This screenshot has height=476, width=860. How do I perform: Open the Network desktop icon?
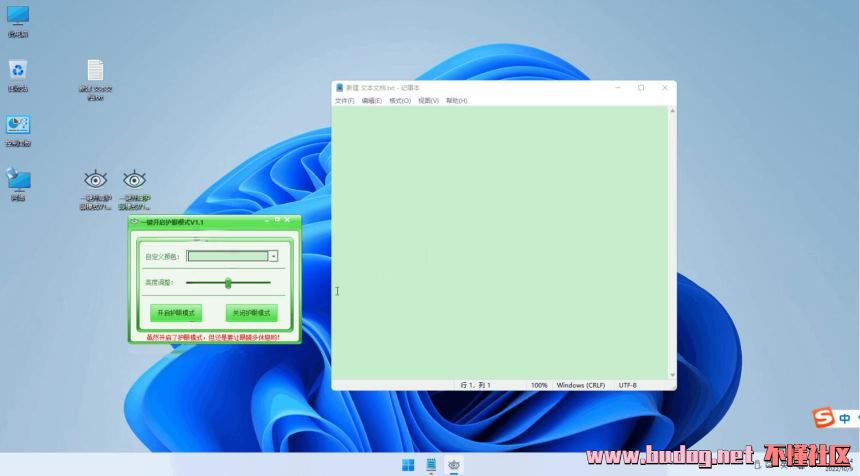click(x=18, y=185)
